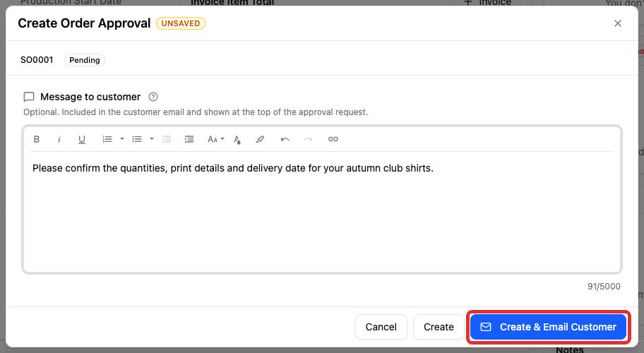Click the Create button
Image resolution: width=644 pixels, height=353 pixels.
(x=439, y=327)
